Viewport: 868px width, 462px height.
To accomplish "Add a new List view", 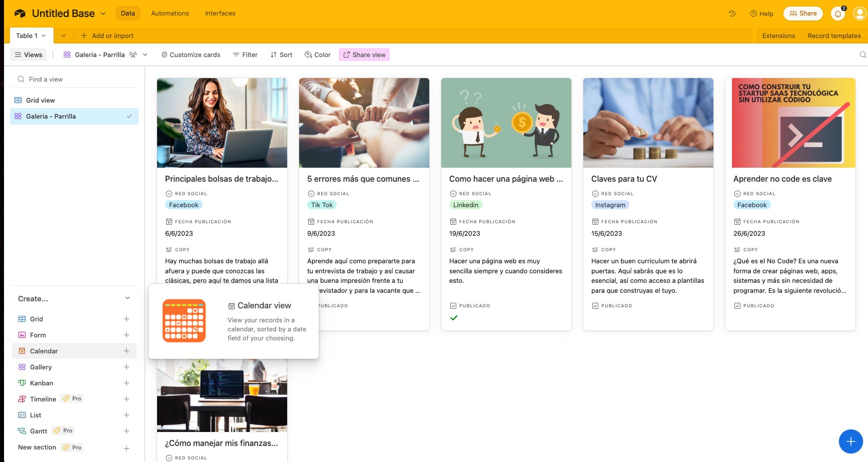I will pyautogui.click(x=127, y=415).
